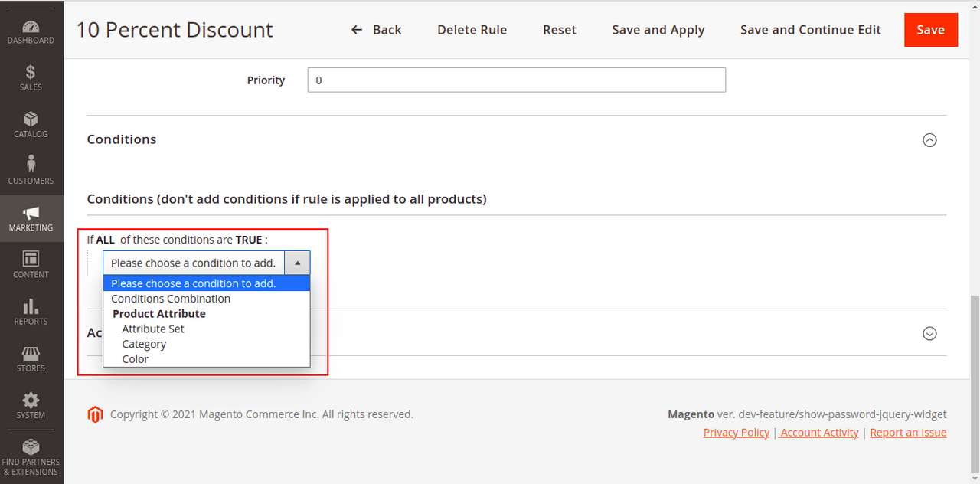
Task: Click the ALL aggregator link
Action: 106,240
